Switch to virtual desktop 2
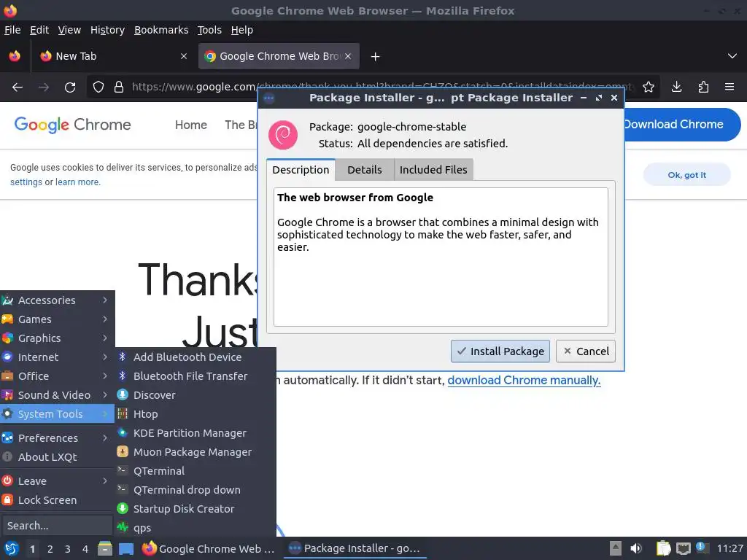This screenshot has width=747, height=560. tap(50, 549)
